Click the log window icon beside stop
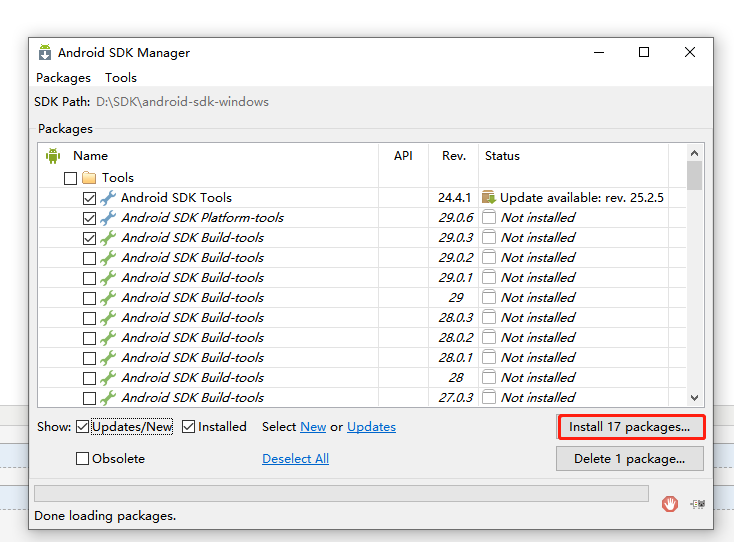This screenshot has height=542, width=734. point(696,504)
